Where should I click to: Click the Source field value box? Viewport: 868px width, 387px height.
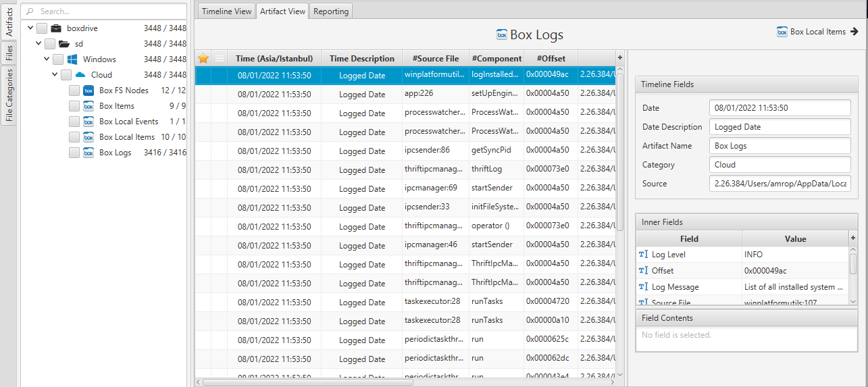click(780, 184)
